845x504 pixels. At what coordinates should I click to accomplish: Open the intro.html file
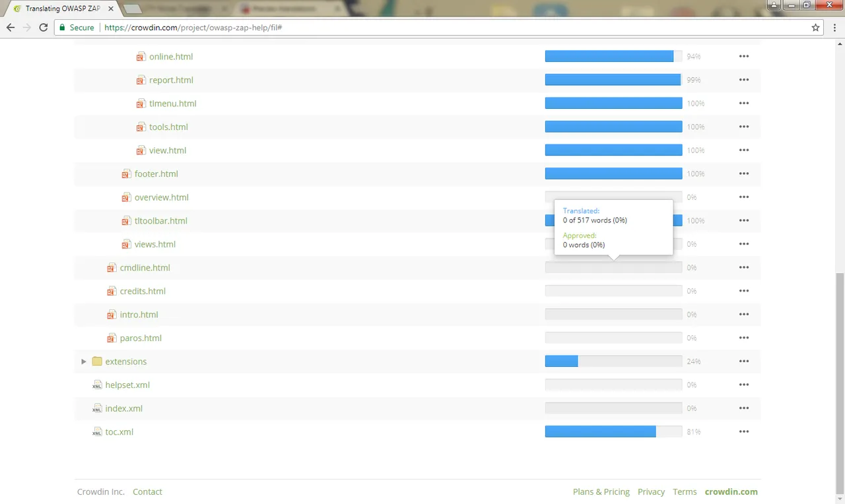[139, 315]
